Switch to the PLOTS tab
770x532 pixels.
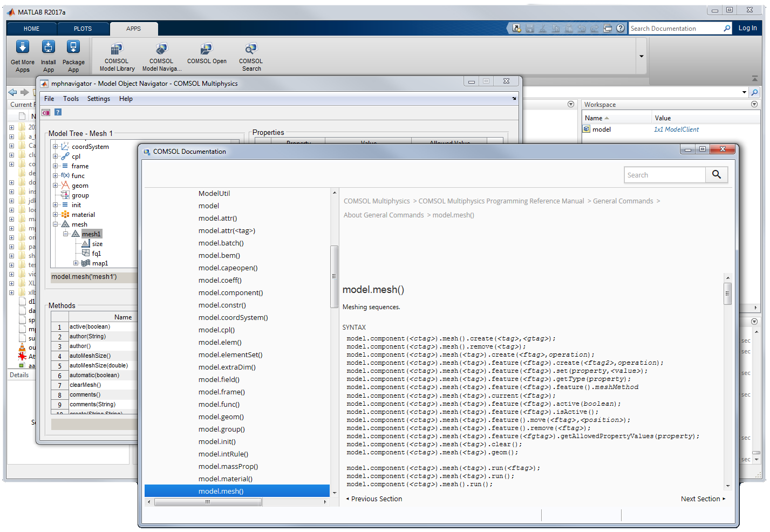(83, 29)
